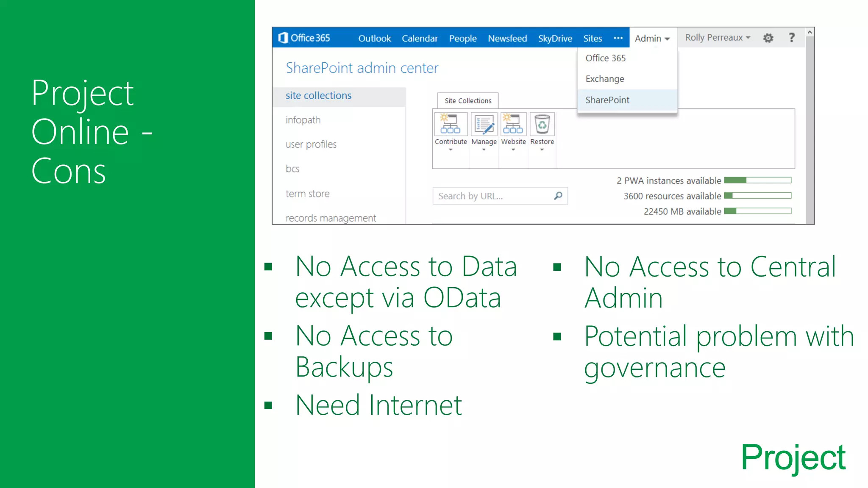868x488 pixels.
Task: Open bcs in left navigation
Action: (x=292, y=169)
